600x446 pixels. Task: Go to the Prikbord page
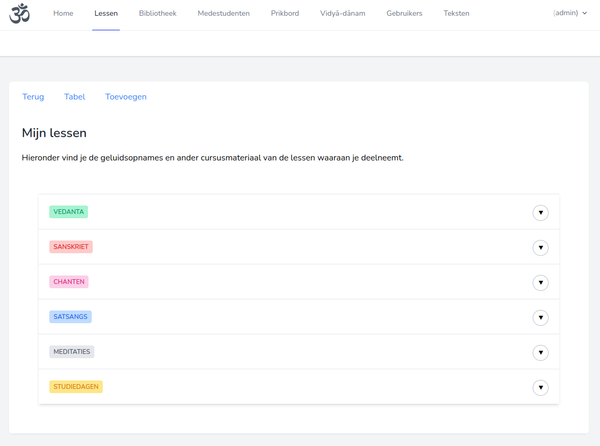[285, 13]
